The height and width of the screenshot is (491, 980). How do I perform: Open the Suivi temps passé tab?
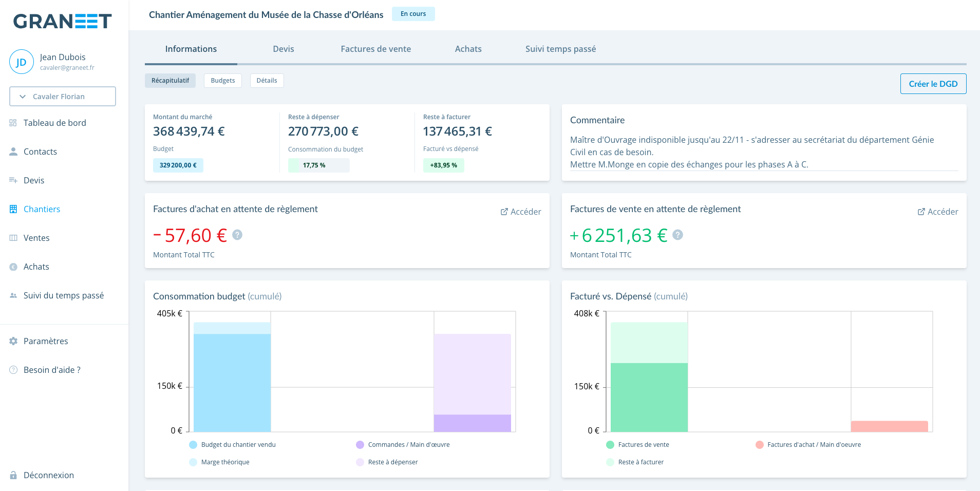pos(561,49)
